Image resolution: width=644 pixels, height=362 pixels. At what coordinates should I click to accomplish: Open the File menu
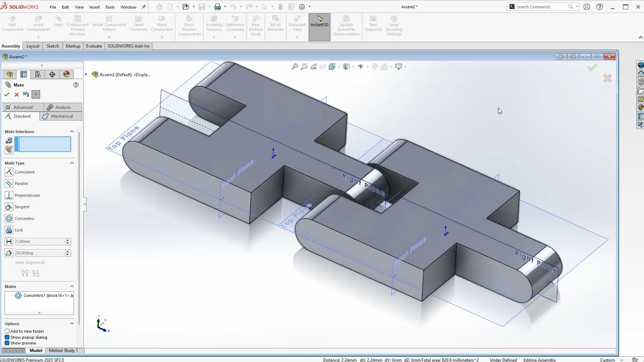(53, 7)
